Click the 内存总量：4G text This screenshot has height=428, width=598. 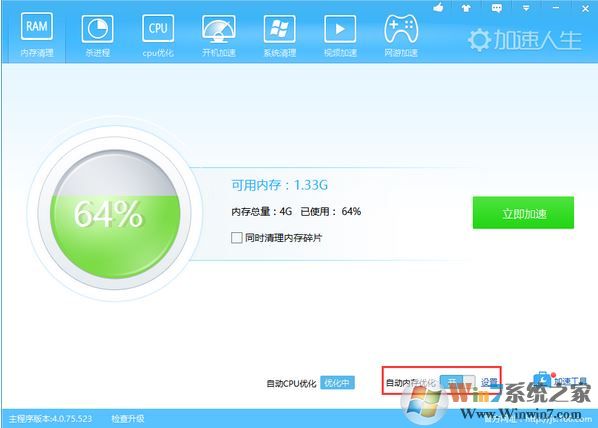pyautogui.click(x=262, y=211)
